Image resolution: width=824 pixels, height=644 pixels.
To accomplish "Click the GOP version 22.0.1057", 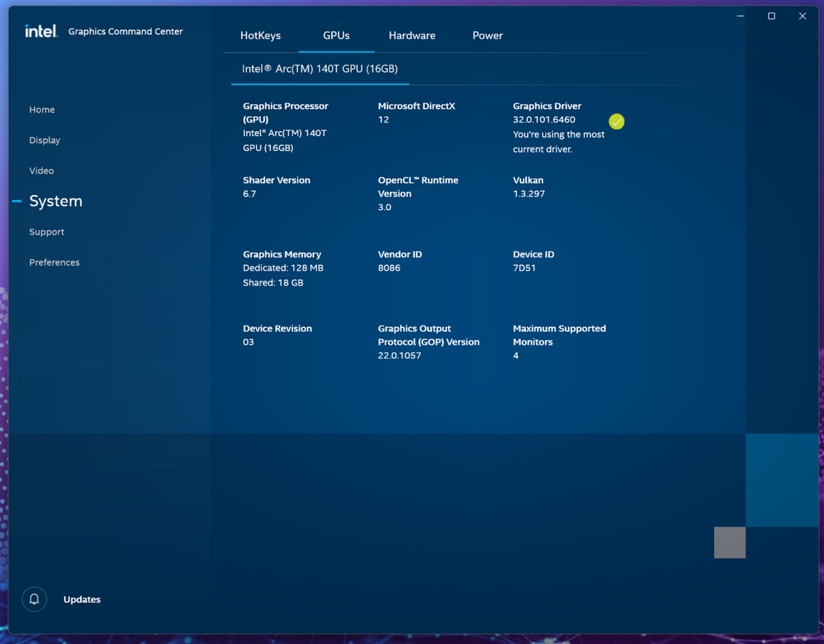I will pos(400,356).
